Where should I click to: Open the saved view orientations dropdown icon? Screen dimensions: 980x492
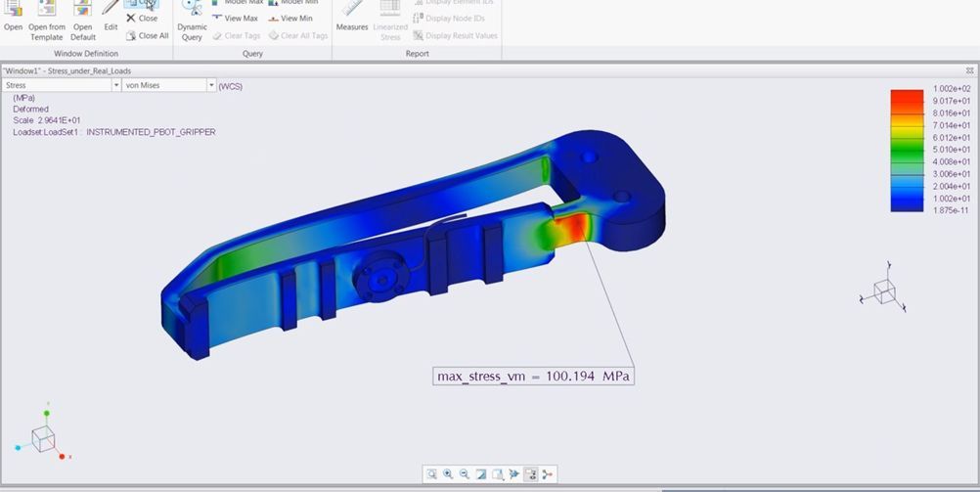pyautogui.click(x=498, y=474)
